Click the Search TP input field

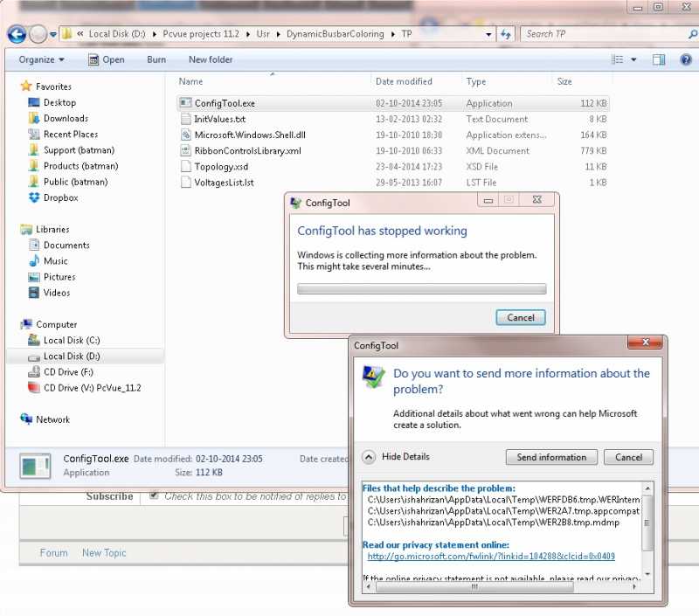point(605,34)
